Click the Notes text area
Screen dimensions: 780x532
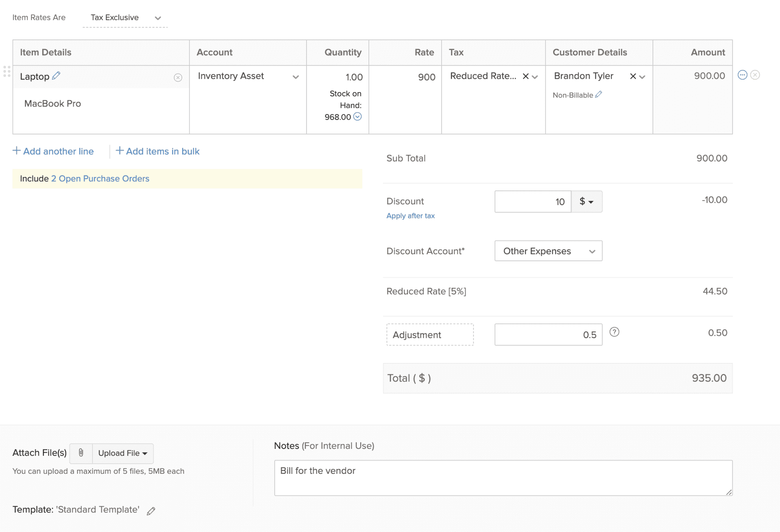click(503, 478)
